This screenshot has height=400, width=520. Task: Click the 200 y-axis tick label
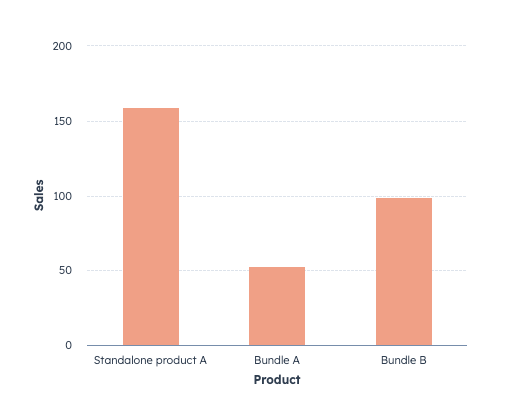click(x=62, y=46)
